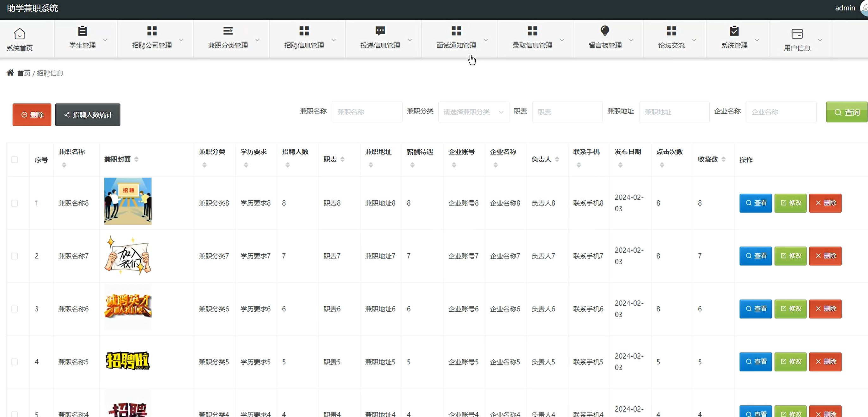This screenshot has height=417, width=868.
Task: Click the home icon in the breadcrumb
Action: (x=10, y=72)
